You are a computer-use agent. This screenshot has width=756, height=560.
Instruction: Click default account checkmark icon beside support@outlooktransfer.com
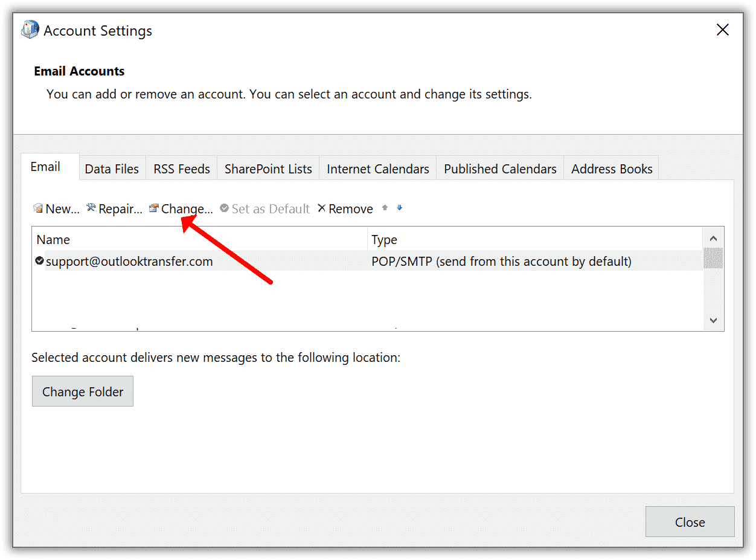point(40,260)
